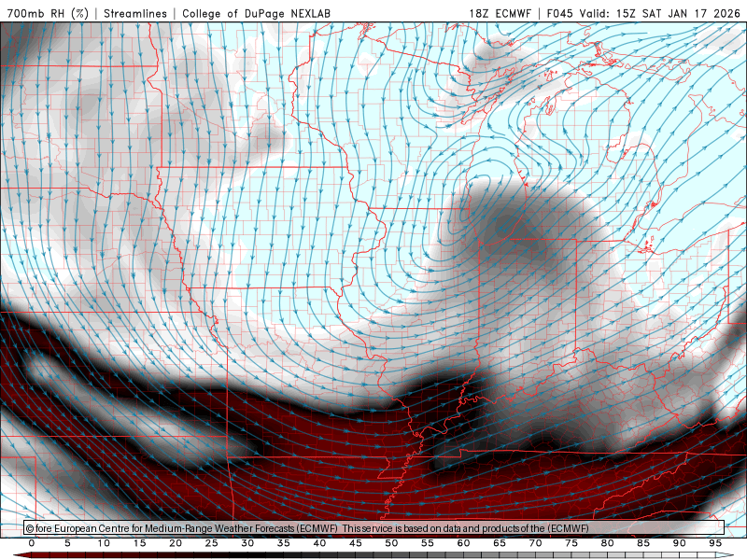Click the '95' value on the legend scale
The width and height of the screenshot is (747, 560).
[x=715, y=543]
